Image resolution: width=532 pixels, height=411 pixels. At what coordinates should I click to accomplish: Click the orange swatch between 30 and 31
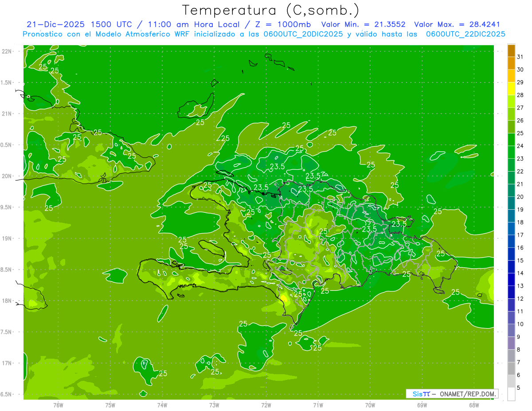click(x=511, y=63)
